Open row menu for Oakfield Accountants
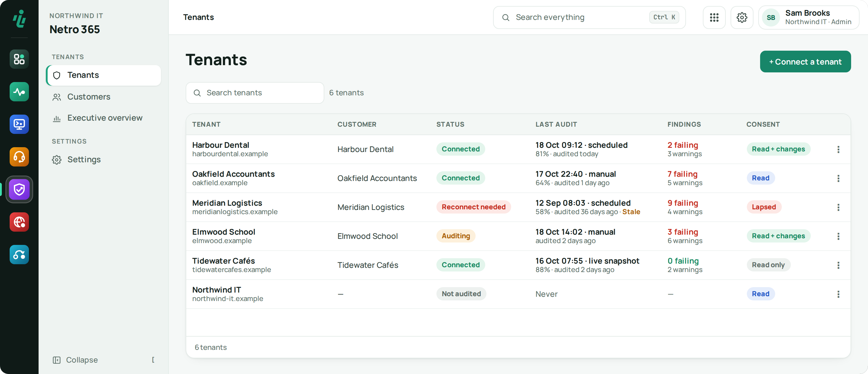This screenshot has height=374, width=868. click(838, 178)
